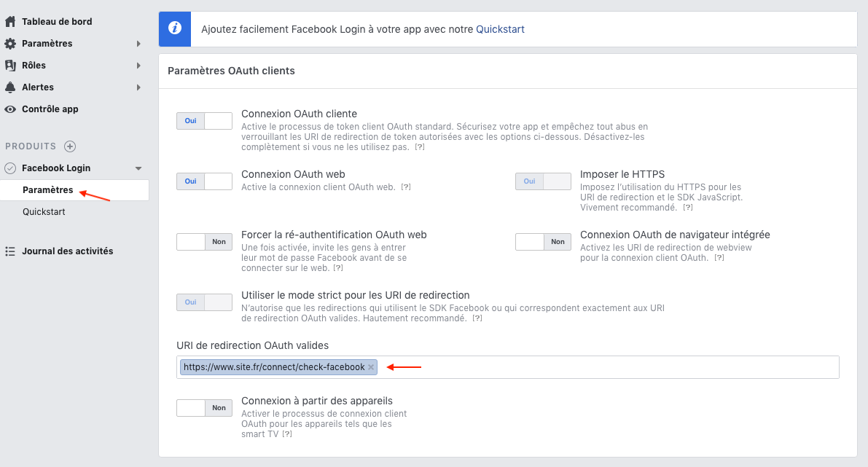Open help [?] for Connexion OAuth de navigateur intégrée
This screenshot has width=868, height=467.
coord(719,258)
